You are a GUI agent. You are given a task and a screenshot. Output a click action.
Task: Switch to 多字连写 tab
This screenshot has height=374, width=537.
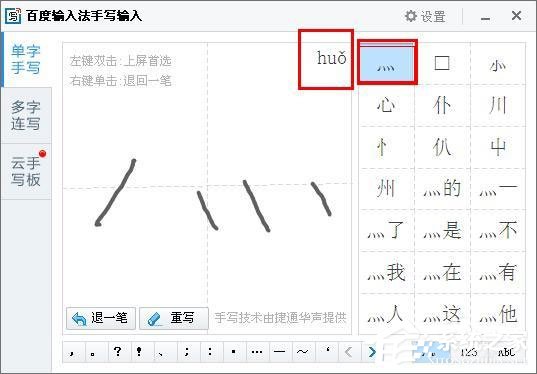[26, 115]
